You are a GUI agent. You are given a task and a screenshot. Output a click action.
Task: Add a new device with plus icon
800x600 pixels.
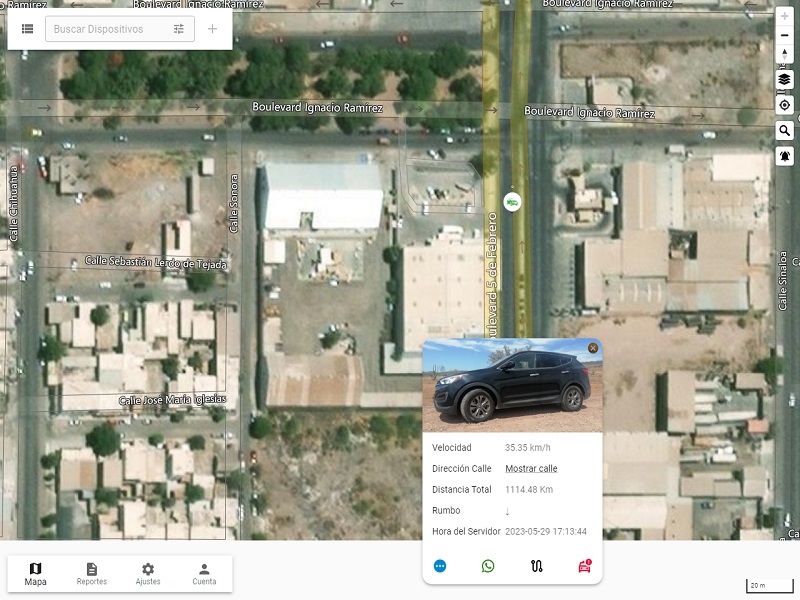(212, 29)
